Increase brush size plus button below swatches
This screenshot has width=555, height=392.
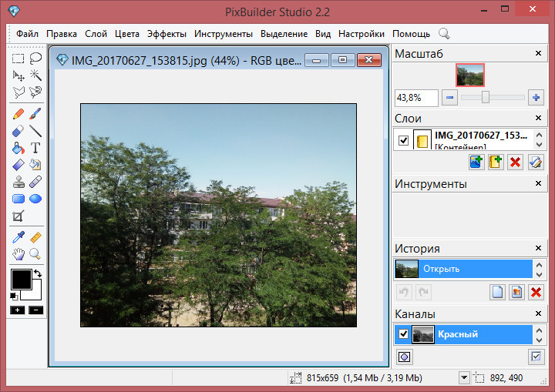(17, 310)
